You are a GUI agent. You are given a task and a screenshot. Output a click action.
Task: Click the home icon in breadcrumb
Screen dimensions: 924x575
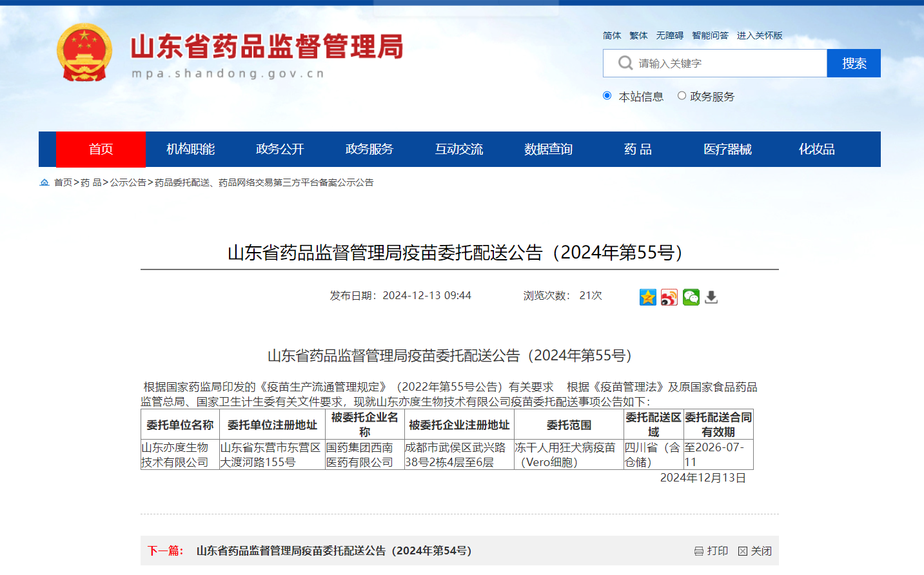(44, 182)
